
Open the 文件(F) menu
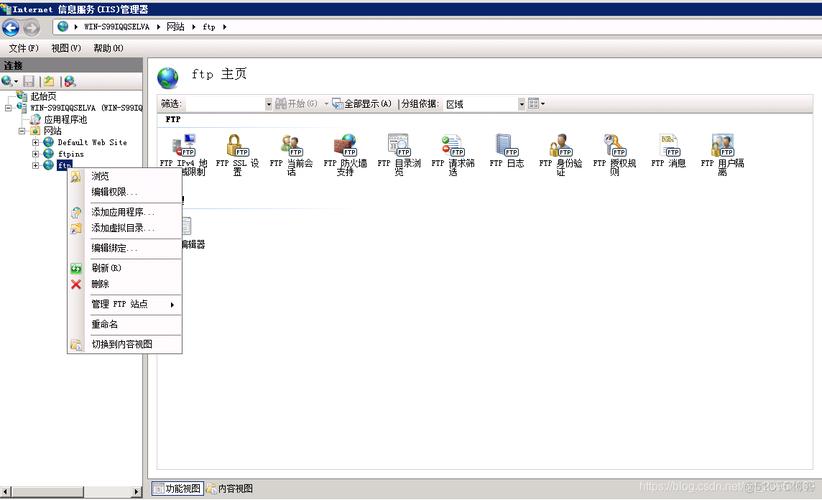(x=24, y=48)
